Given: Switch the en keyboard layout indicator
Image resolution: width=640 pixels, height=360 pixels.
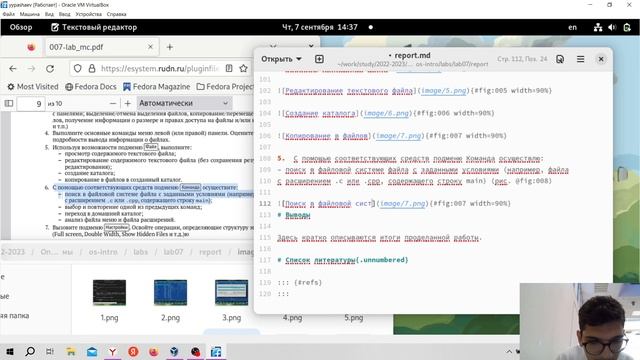Looking at the screenshot, I should 573,27.
